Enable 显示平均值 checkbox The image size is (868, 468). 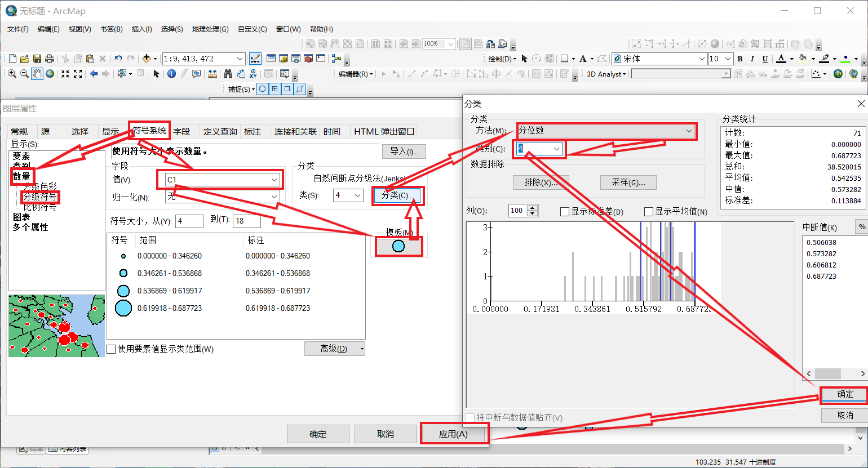pos(648,212)
